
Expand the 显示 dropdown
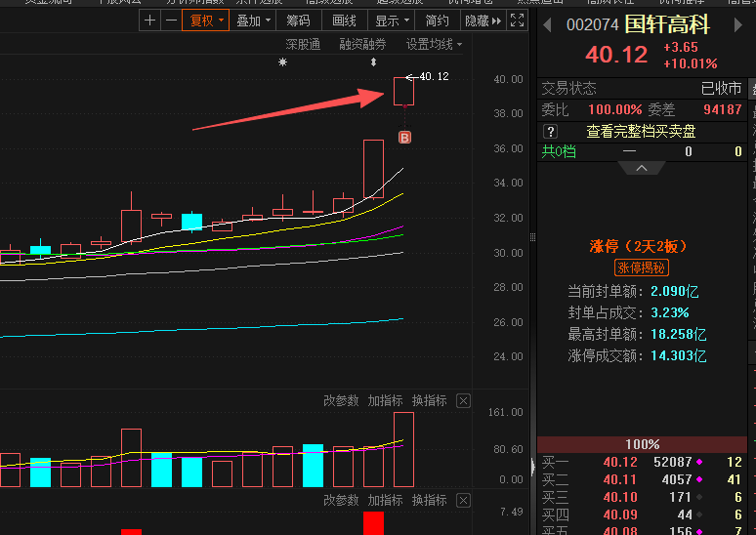[392, 21]
